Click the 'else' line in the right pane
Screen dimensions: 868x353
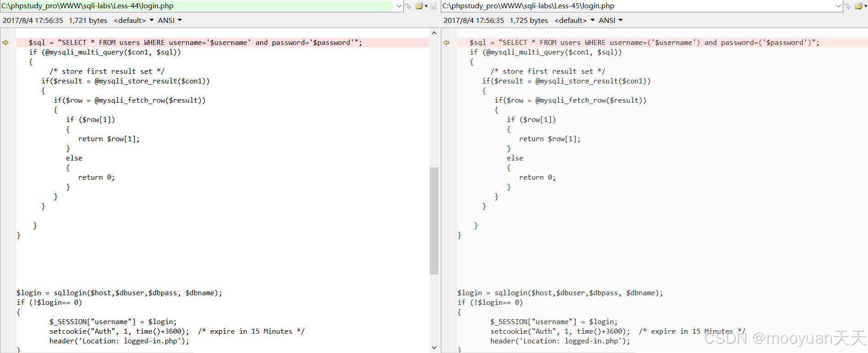pos(515,158)
